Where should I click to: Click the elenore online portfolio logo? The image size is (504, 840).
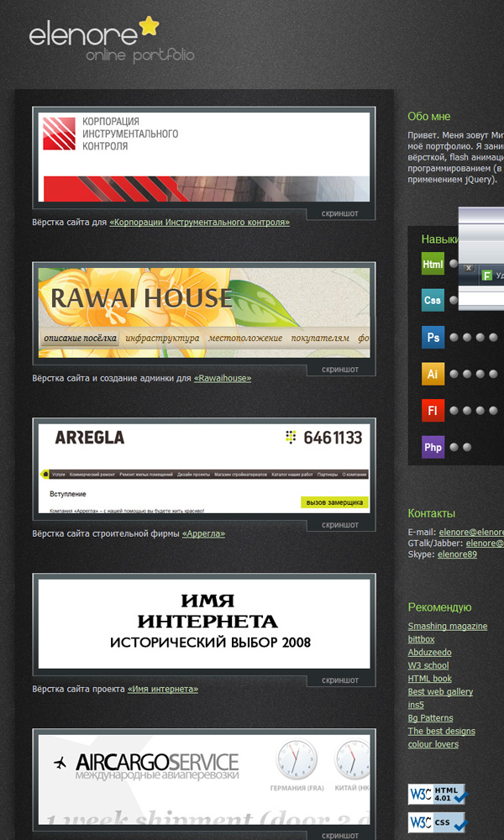click(x=112, y=40)
